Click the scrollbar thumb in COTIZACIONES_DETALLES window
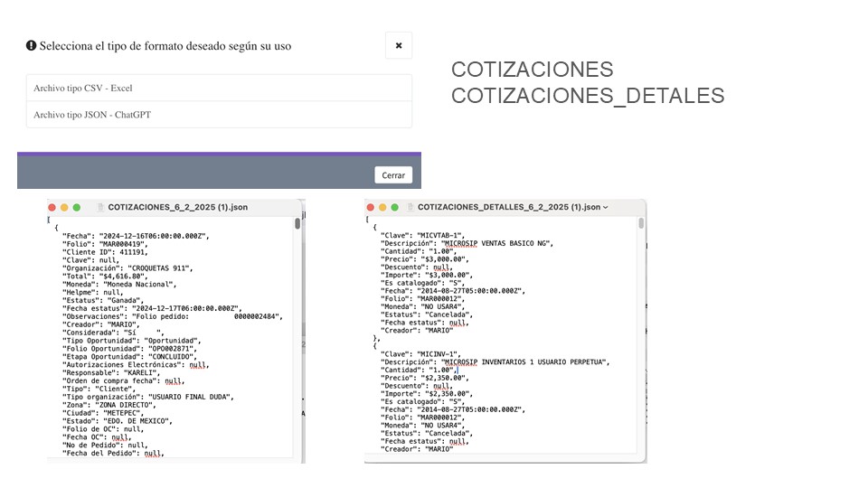Image resolution: width=868 pixels, height=488 pixels. pos(641,223)
